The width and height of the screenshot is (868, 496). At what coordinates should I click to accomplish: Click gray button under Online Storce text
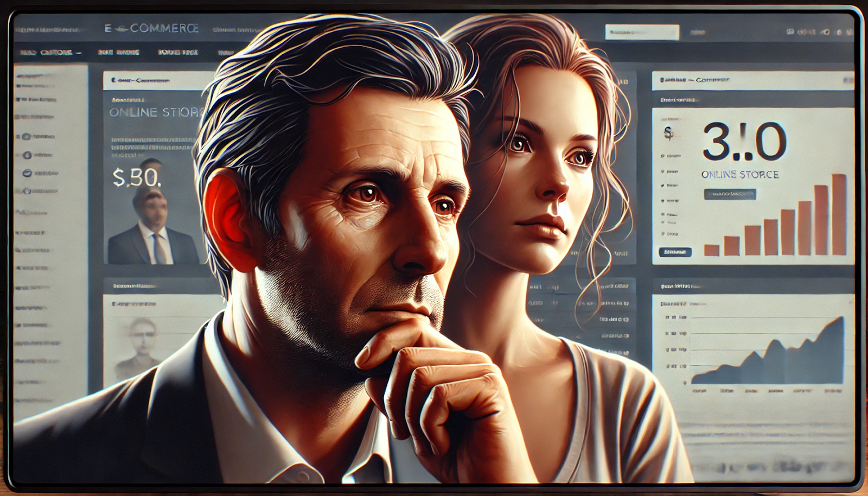730,194
